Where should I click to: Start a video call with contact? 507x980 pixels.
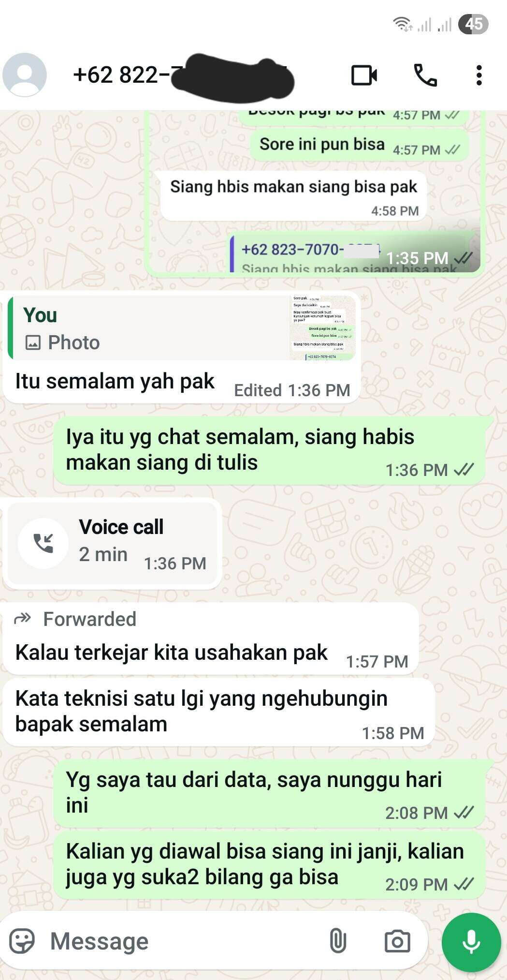[x=364, y=75]
